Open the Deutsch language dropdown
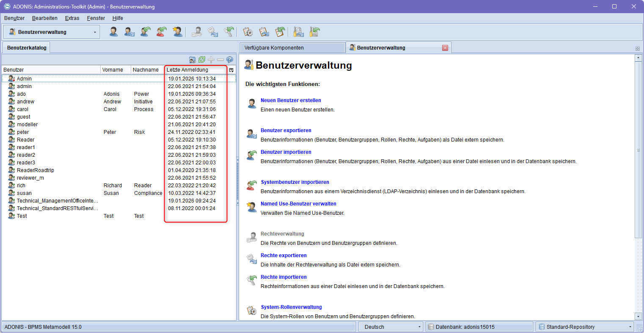The width and height of the screenshot is (644, 333). (x=419, y=327)
